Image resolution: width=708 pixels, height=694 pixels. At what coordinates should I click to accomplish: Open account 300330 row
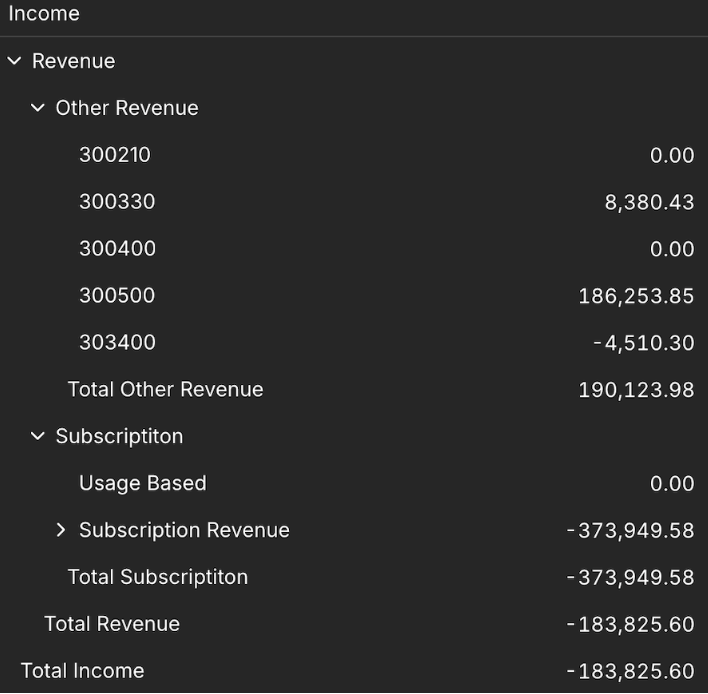[117, 202]
